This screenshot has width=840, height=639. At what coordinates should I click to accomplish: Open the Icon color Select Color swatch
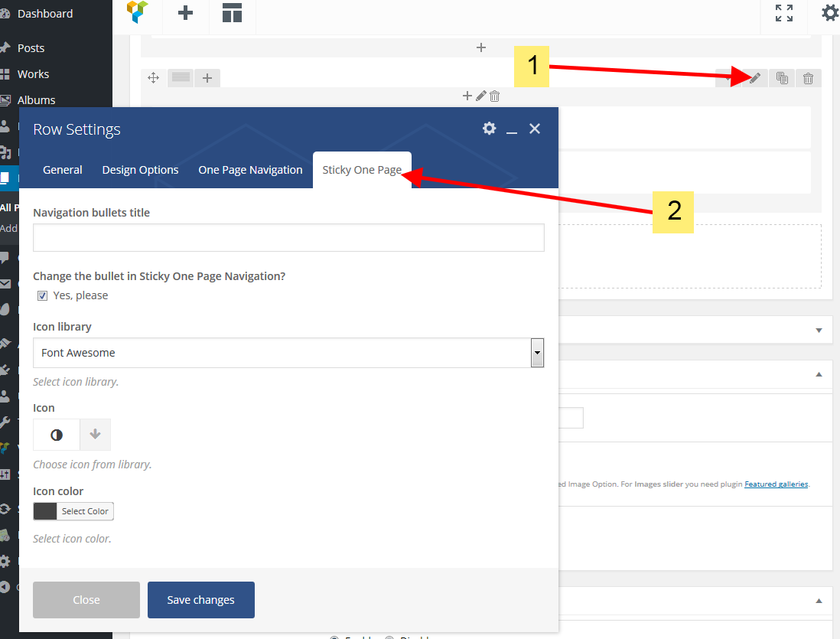coord(73,511)
